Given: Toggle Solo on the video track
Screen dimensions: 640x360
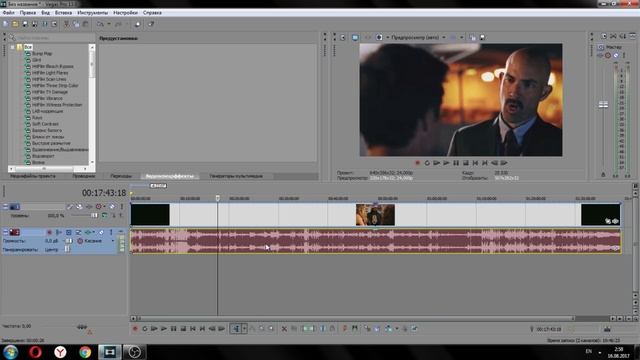Looking at the screenshot, I should point(122,207).
